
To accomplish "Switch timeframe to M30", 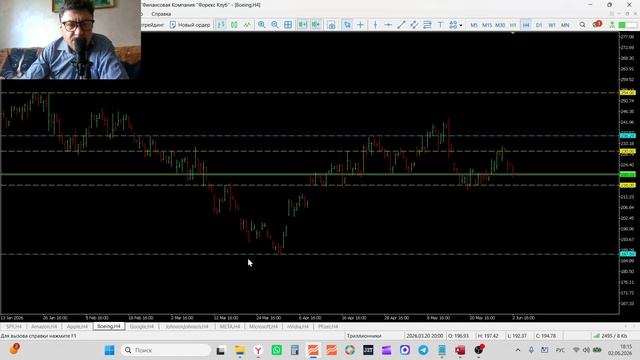I will click(x=500, y=25).
